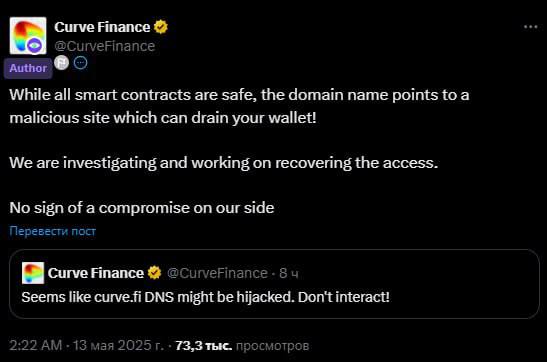Open the Curve Finance display name at the top
This screenshot has width=547, height=362.
[102, 27]
